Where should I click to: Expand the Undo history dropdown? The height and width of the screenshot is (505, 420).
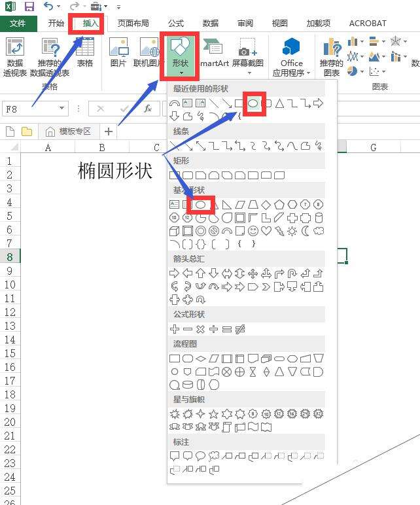[x=58, y=7]
